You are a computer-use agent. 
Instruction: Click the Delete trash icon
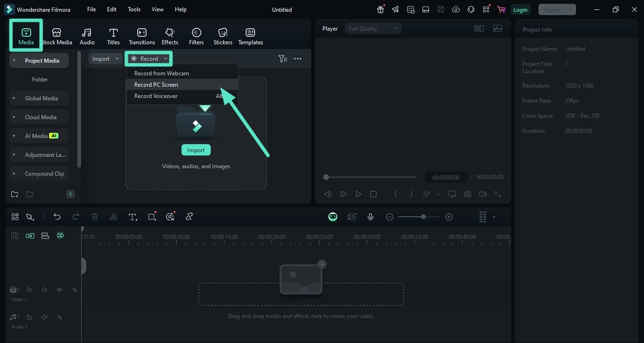(95, 217)
